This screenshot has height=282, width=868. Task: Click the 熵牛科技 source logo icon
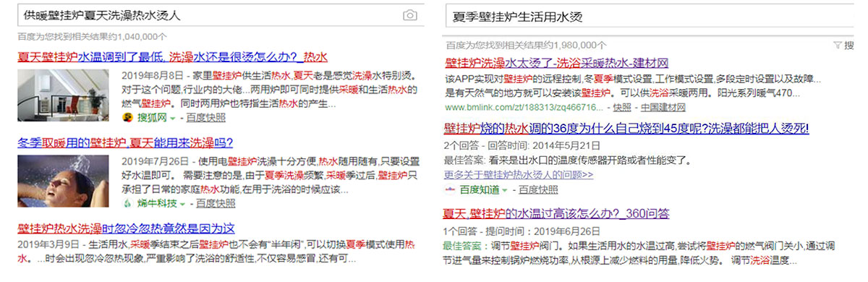point(127,203)
